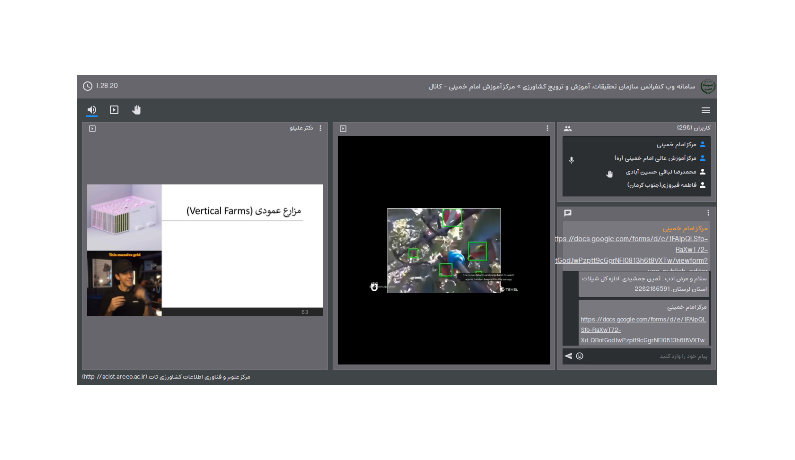Click the slide video progress bar
795x460 pixels.
pyautogui.click(x=242, y=312)
